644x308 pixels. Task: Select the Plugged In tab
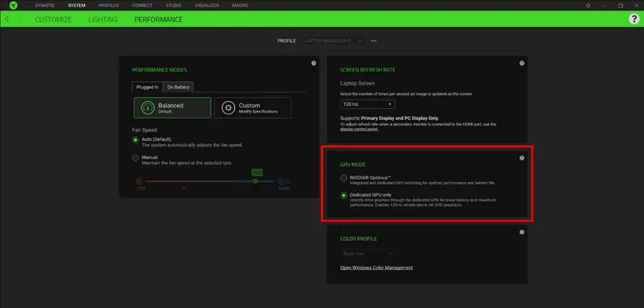tap(147, 87)
